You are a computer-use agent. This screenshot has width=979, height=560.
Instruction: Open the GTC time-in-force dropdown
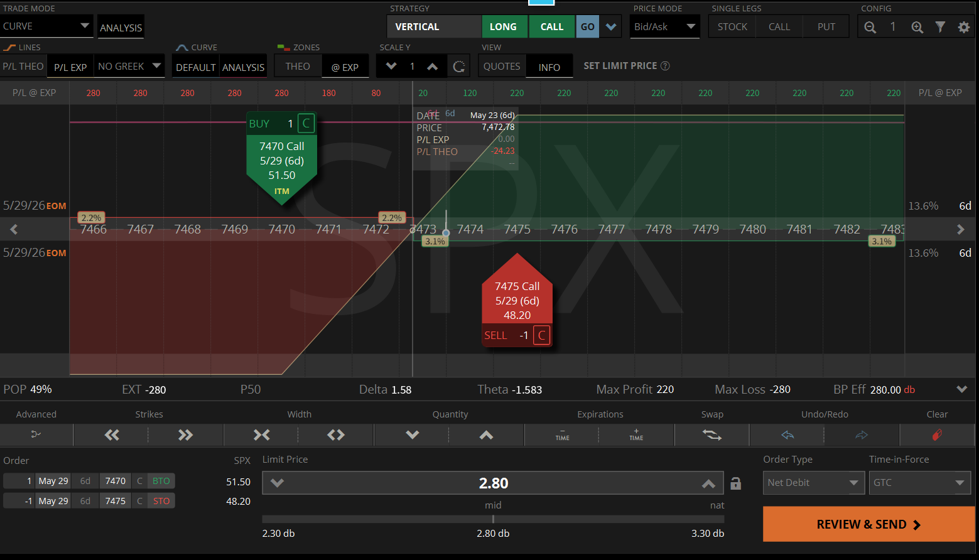coord(919,483)
